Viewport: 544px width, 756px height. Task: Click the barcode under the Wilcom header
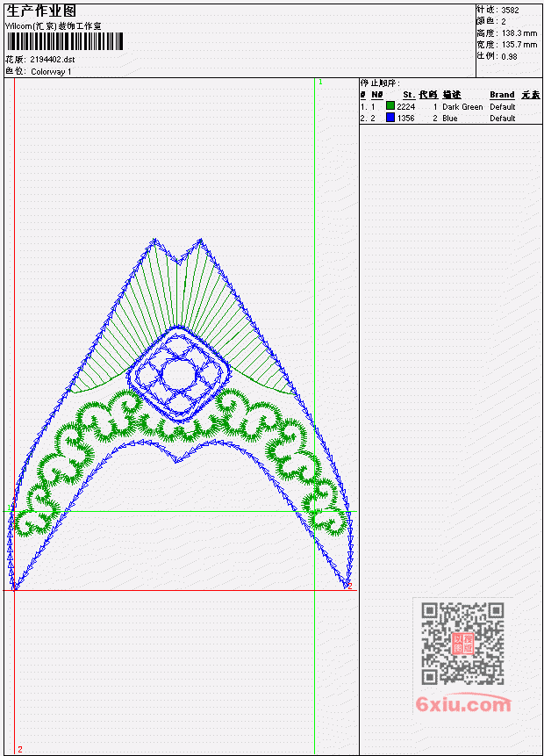(65, 41)
